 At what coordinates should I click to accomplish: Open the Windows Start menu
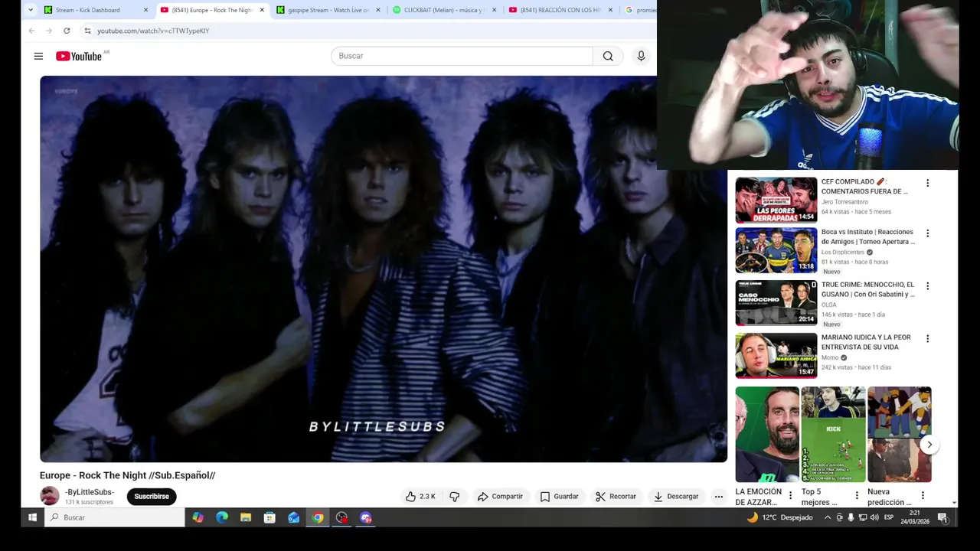[x=32, y=517]
